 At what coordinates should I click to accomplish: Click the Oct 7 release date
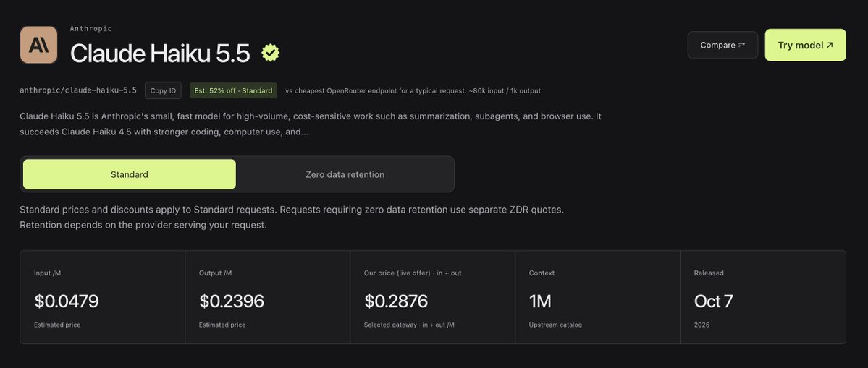(x=713, y=301)
